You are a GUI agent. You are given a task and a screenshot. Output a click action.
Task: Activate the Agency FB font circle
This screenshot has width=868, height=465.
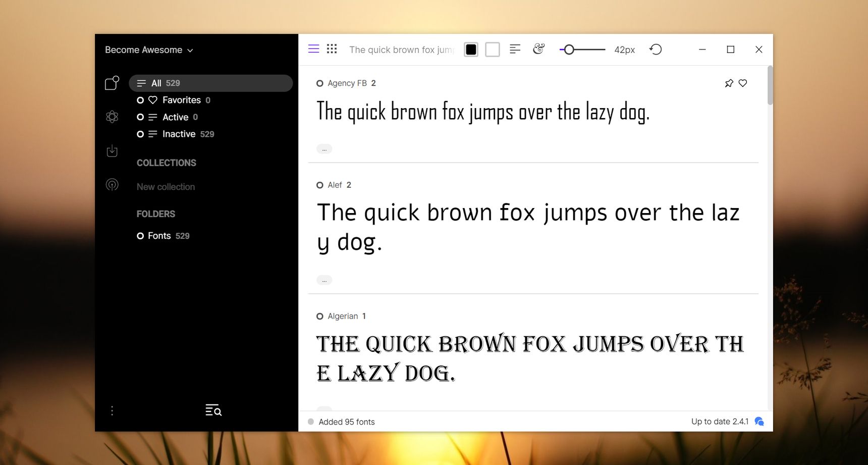[x=320, y=83]
